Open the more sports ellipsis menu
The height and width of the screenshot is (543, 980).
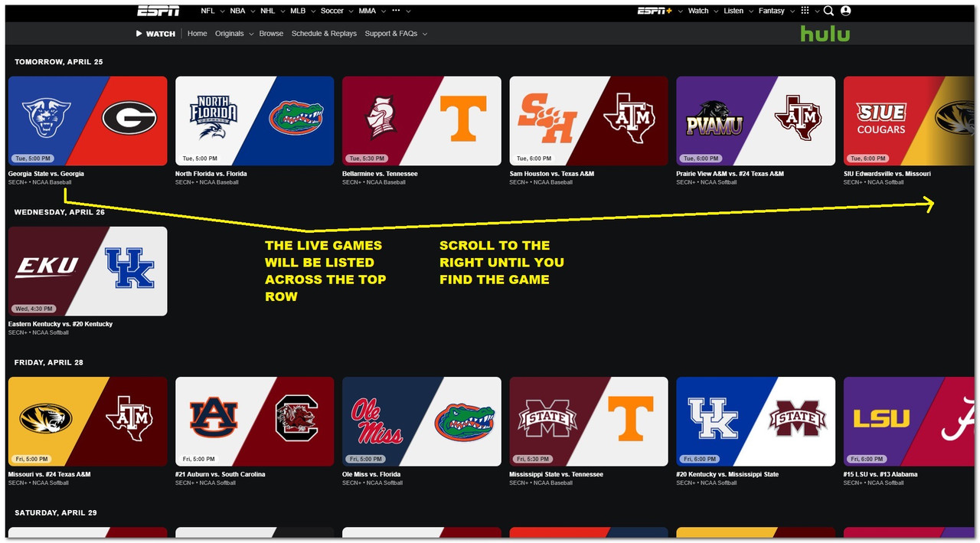coord(396,11)
